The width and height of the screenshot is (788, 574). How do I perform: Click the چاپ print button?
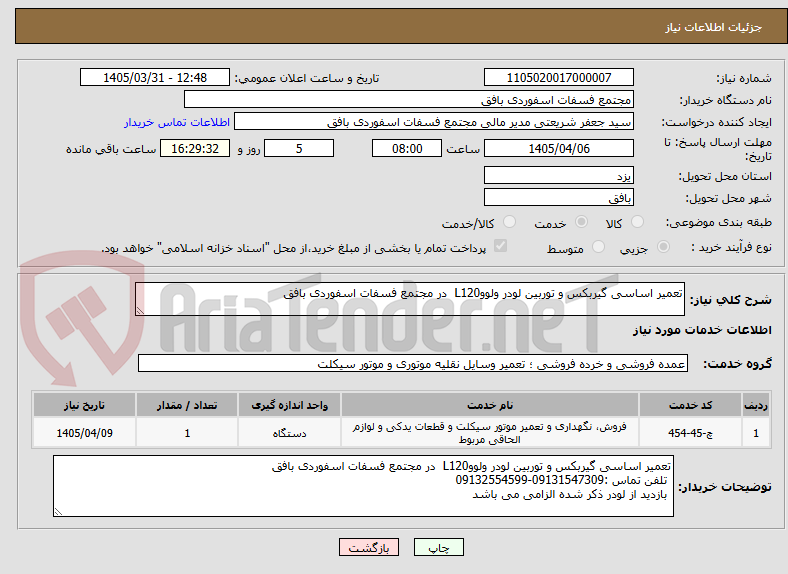[439, 547]
